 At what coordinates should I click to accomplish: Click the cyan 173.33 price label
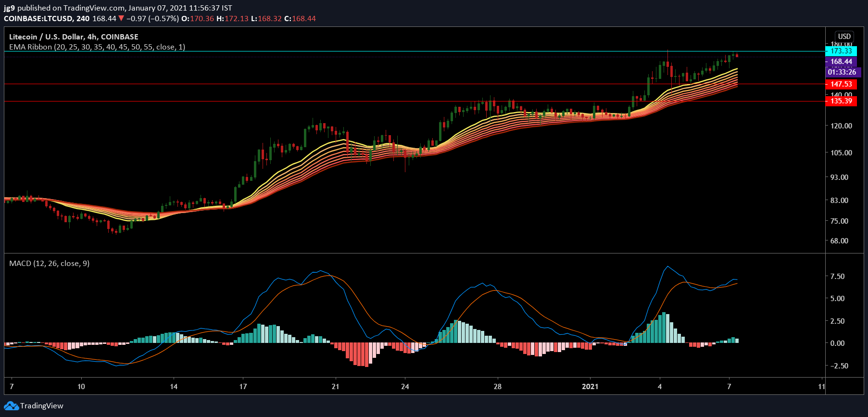point(841,51)
